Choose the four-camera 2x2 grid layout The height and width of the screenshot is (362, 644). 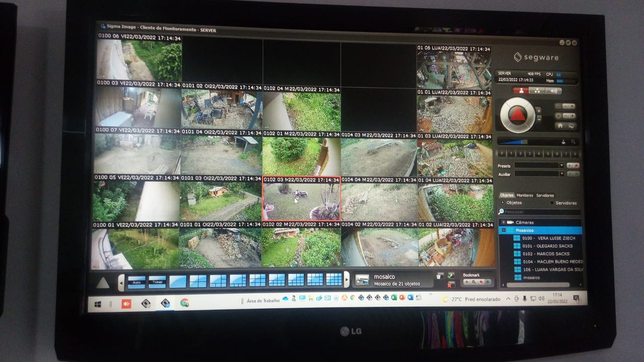pos(198,281)
